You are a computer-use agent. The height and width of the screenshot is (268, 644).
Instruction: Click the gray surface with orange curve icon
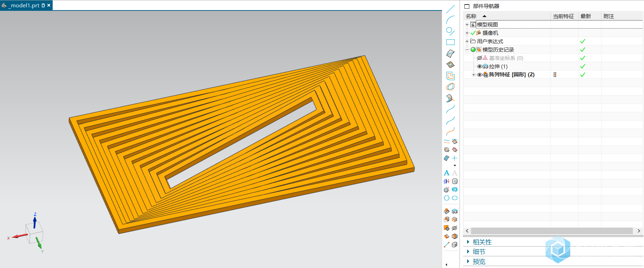(x=450, y=98)
